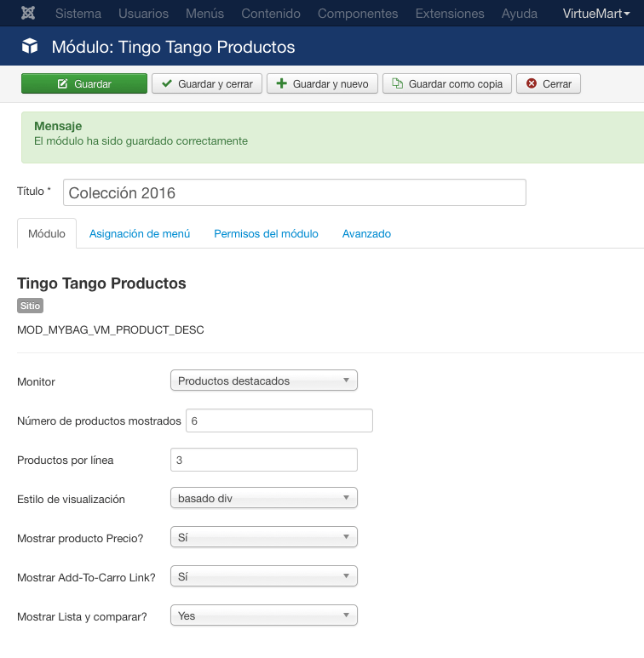Open the Monitor dropdown
Image resolution: width=644 pixels, height=658 pixels.
[x=263, y=380]
